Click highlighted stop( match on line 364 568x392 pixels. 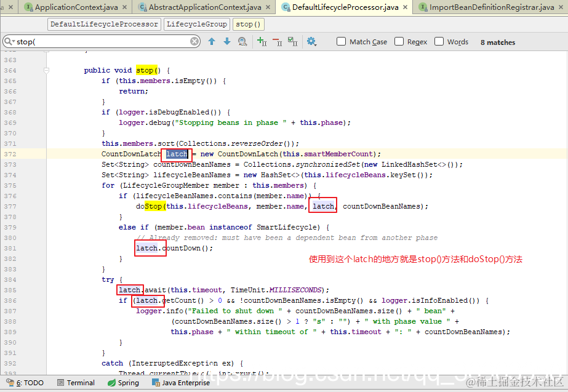146,70
